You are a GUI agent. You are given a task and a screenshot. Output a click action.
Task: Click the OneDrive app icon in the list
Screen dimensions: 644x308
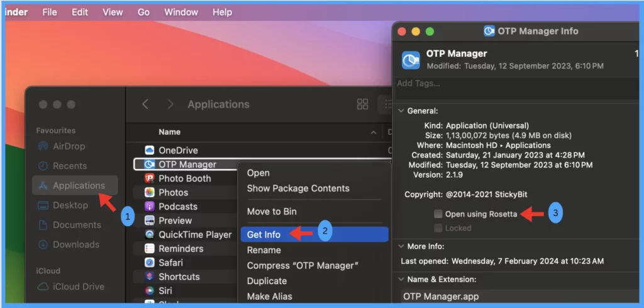[x=150, y=151]
